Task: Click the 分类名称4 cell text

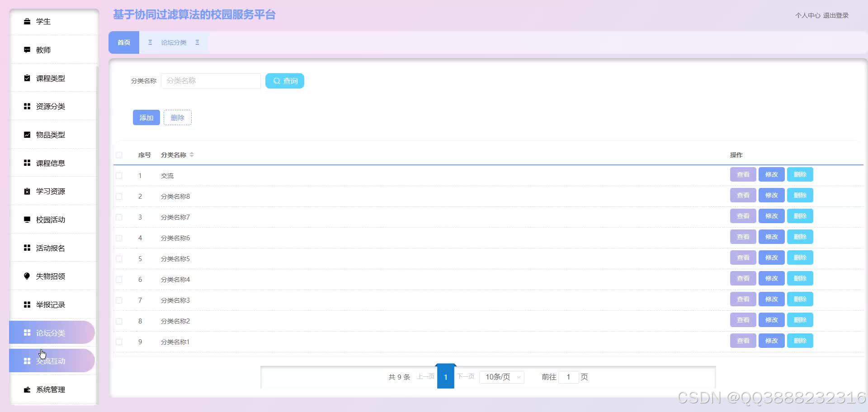Action: point(175,280)
